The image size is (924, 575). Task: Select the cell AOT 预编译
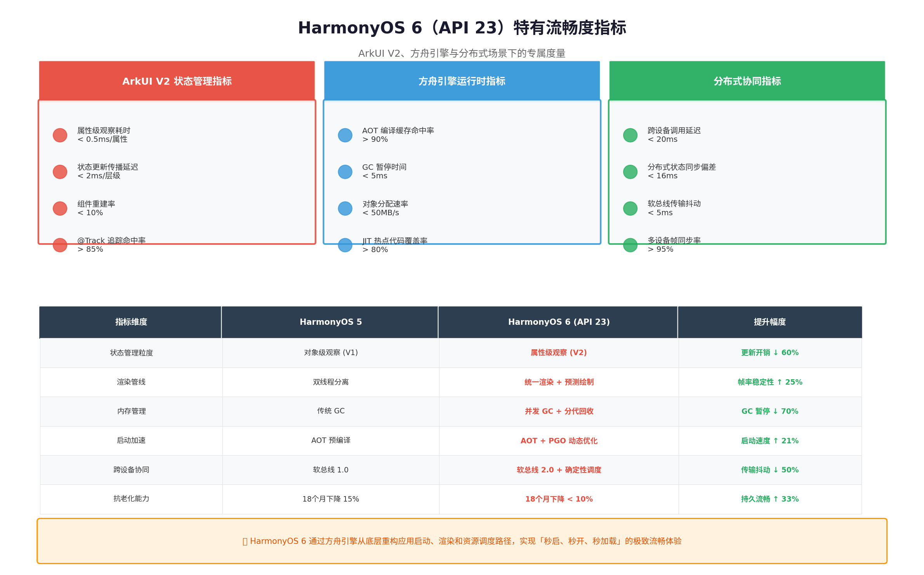[331, 441]
